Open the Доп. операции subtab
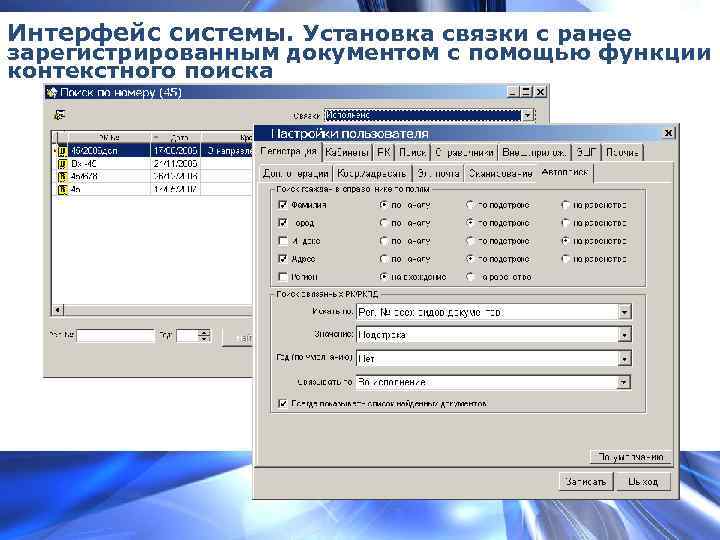Viewport: 720px width, 540px height. [295, 174]
